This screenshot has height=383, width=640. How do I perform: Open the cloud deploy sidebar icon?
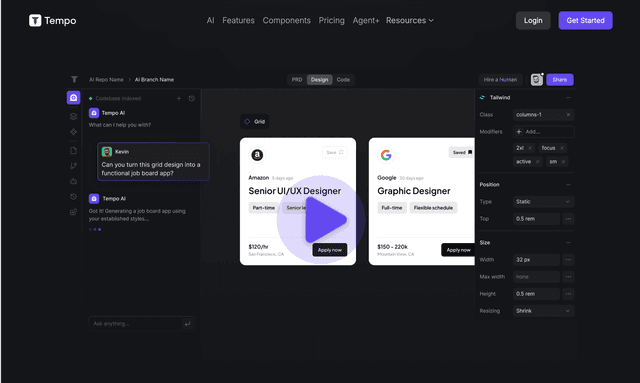[73, 181]
